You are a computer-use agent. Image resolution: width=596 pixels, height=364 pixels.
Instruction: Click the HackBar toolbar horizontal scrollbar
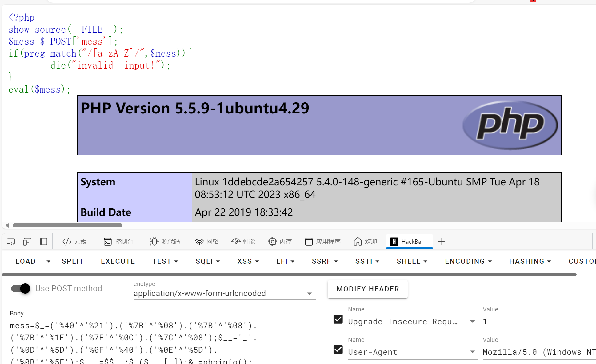(x=289, y=275)
